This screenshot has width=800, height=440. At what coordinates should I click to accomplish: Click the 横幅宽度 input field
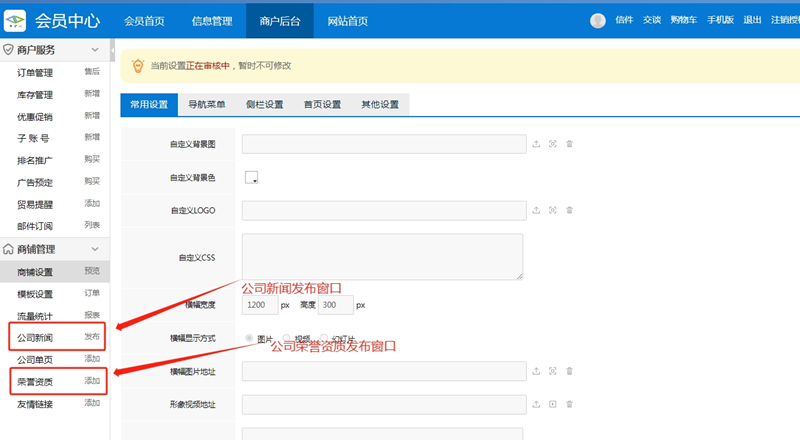pos(259,305)
